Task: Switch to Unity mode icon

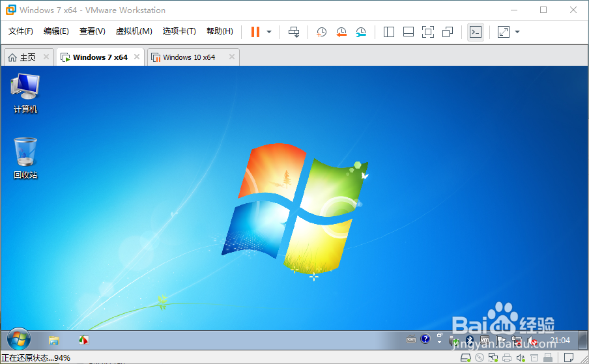Action: click(x=448, y=32)
